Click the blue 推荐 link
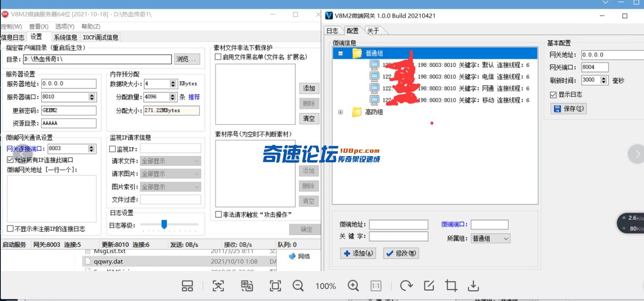This screenshot has width=644, height=301. pyautogui.click(x=194, y=97)
